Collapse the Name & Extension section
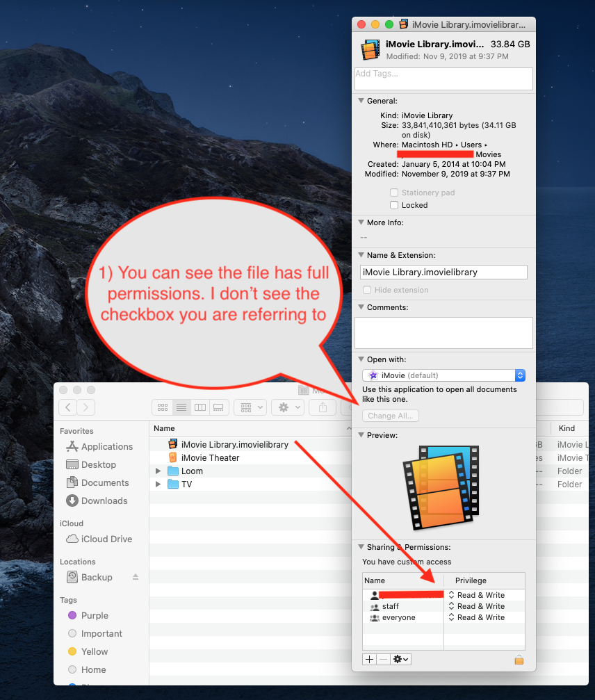595x700 pixels. point(361,255)
